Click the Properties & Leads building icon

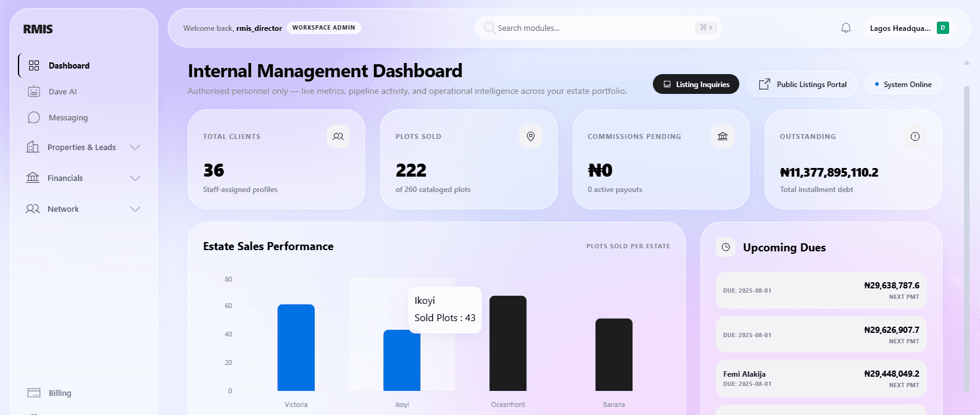pyautogui.click(x=33, y=147)
